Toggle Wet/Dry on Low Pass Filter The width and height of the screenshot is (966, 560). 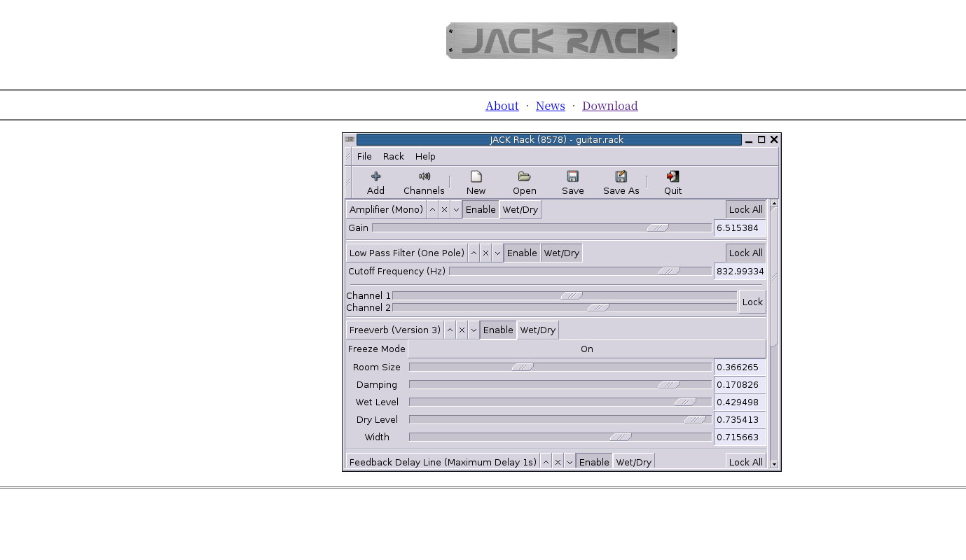(562, 253)
